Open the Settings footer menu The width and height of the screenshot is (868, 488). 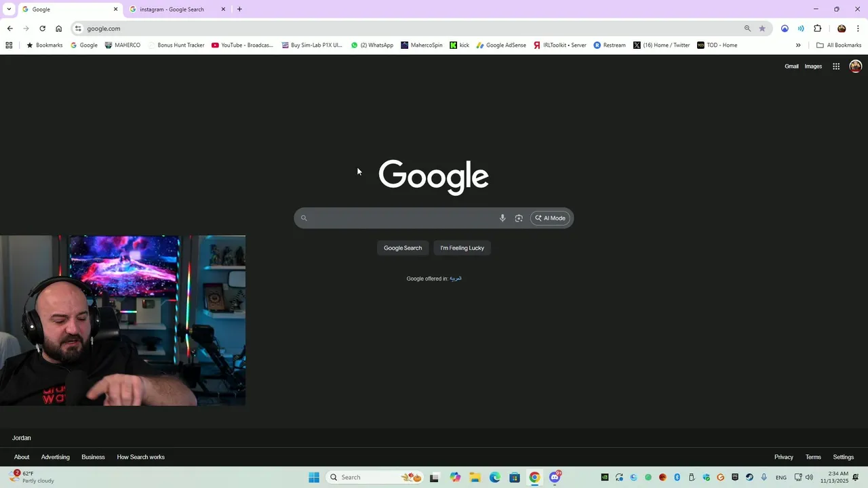tap(844, 457)
